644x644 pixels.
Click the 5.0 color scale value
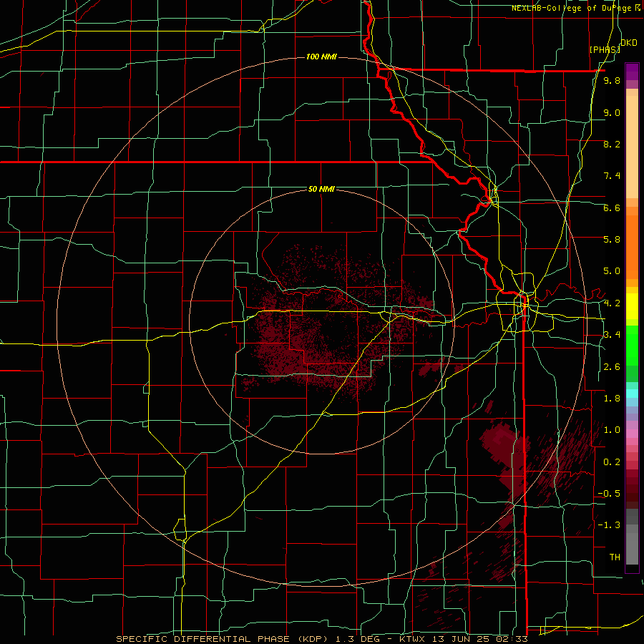[612, 271]
